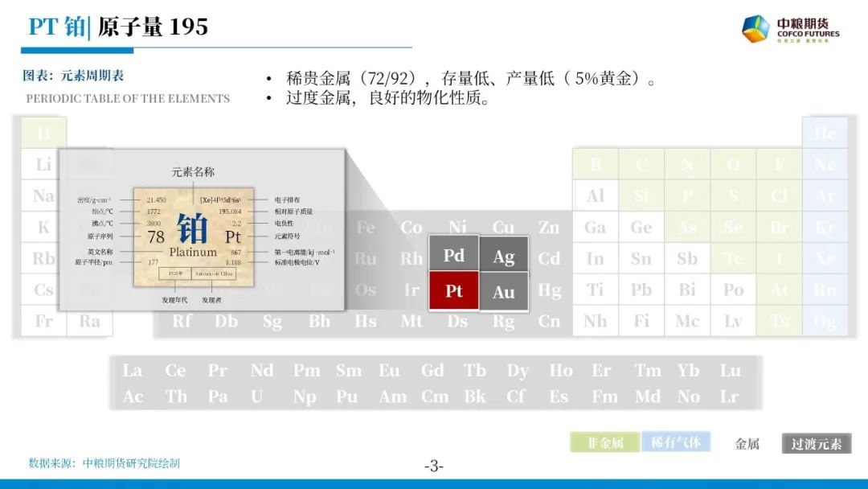Click the 金属 legend label
This screenshot has width=868, height=489.
tap(747, 444)
